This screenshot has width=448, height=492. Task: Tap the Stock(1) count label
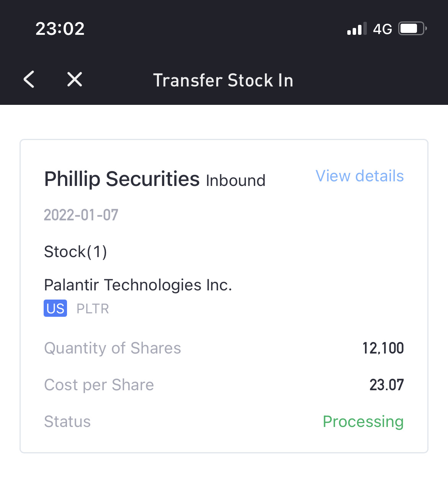coord(75,252)
